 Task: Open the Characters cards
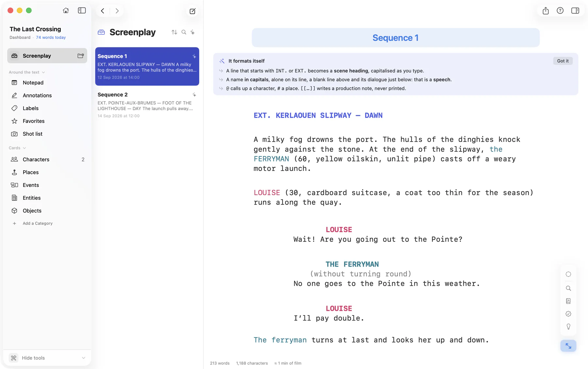[x=47, y=159]
